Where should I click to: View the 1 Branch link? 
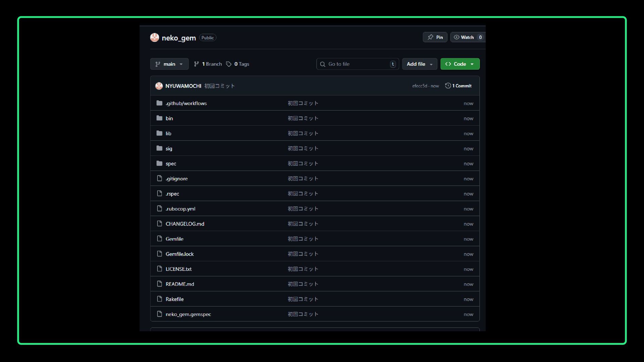[208, 64]
